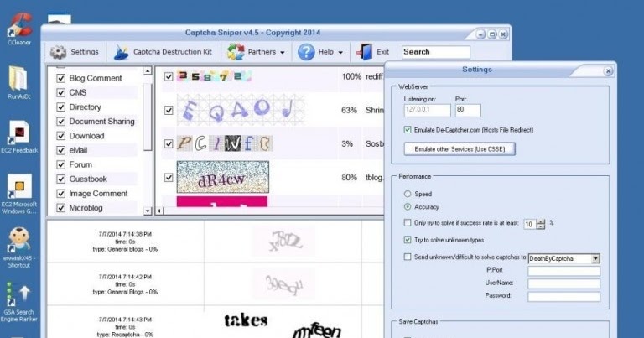Open GSA Search Engine Ranker shortcut
Image resolution: width=644 pixels, height=338 pixels.
tap(19, 302)
